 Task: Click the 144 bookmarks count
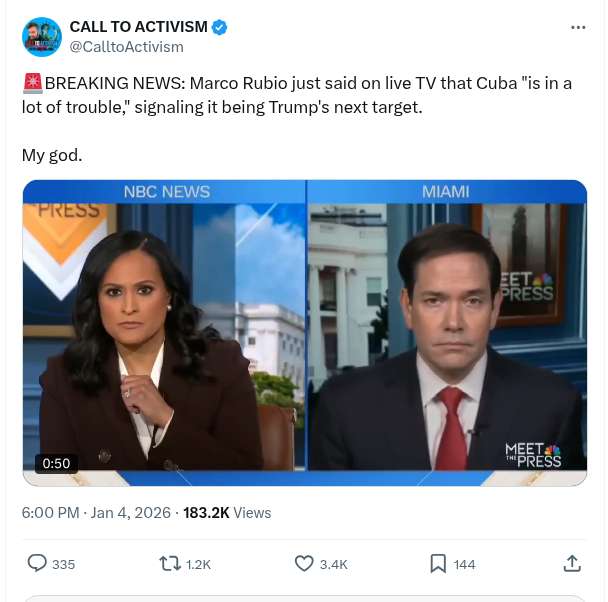tap(464, 565)
